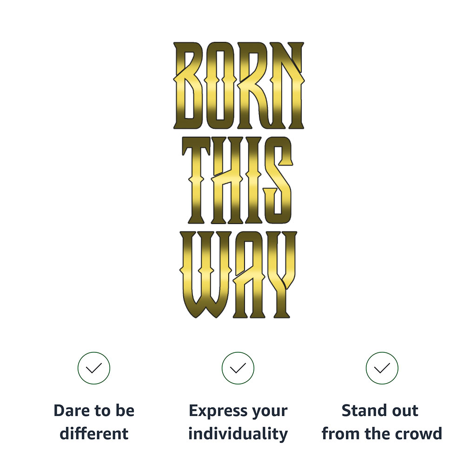This screenshot has width=476, height=476.
Task: Click the word "different"
Action: [x=94, y=434]
